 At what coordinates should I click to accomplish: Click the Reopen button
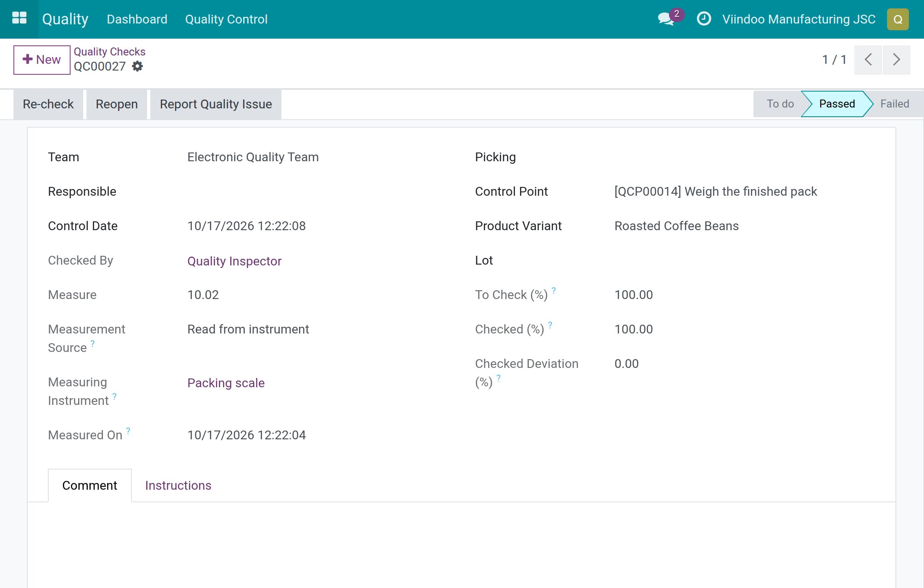117,104
